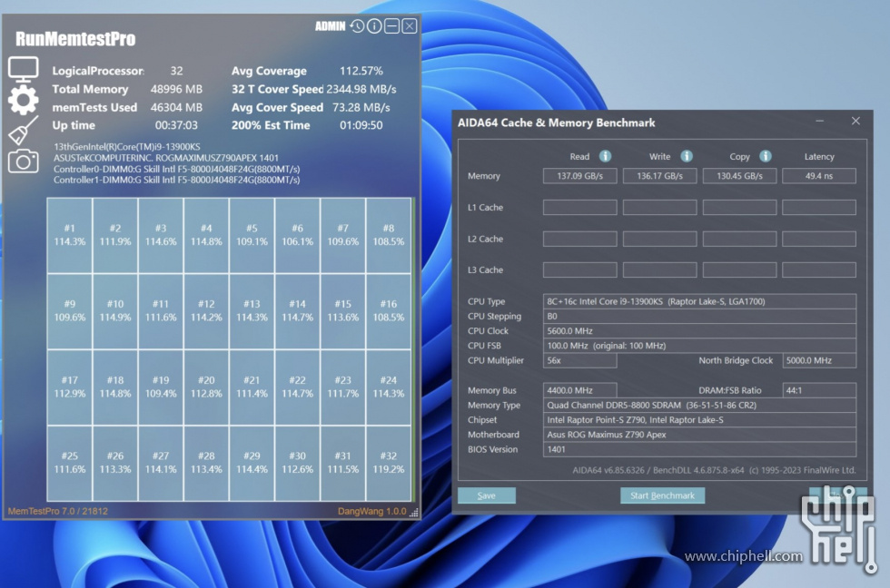Select memtest cell #29 114.4%
Screen dimensions: 890x588
252,464
